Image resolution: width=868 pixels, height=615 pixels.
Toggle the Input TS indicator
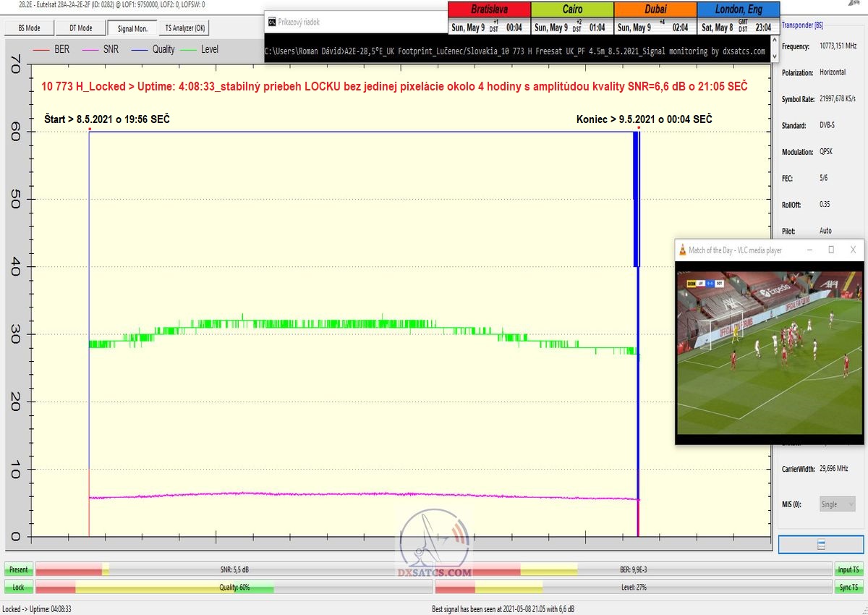(848, 570)
